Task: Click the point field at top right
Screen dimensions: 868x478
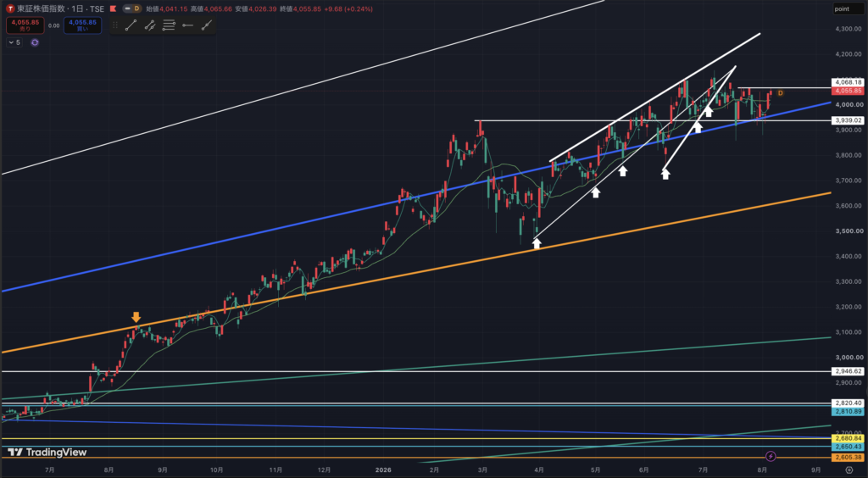Action: click(849, 8)
